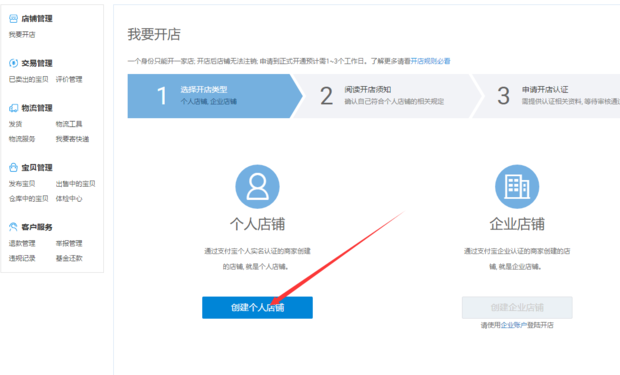Select step 1 选择开店类型
620x375 pixels.
215,96
